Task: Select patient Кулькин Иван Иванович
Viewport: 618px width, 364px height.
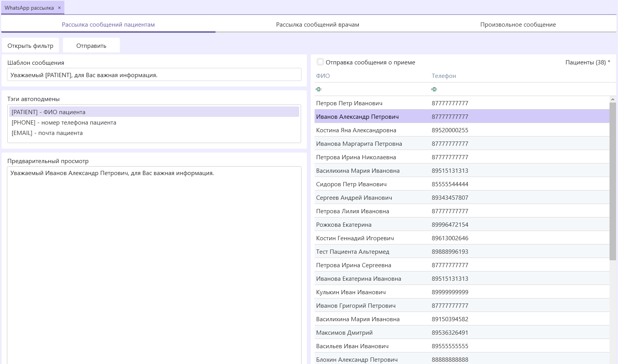Action: (x=462, y=292)
